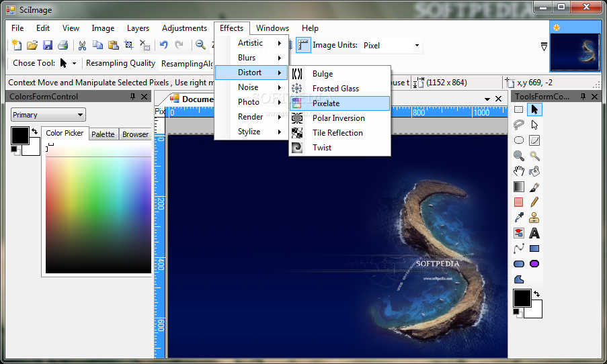
Task: Select the Rectangle shape tool
Action: coord(534,248)
